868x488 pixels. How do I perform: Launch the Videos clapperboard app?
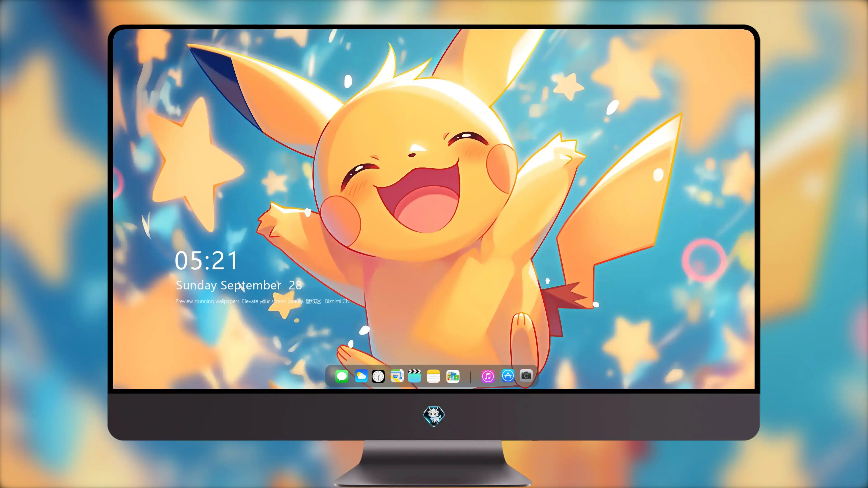point(415,376)
